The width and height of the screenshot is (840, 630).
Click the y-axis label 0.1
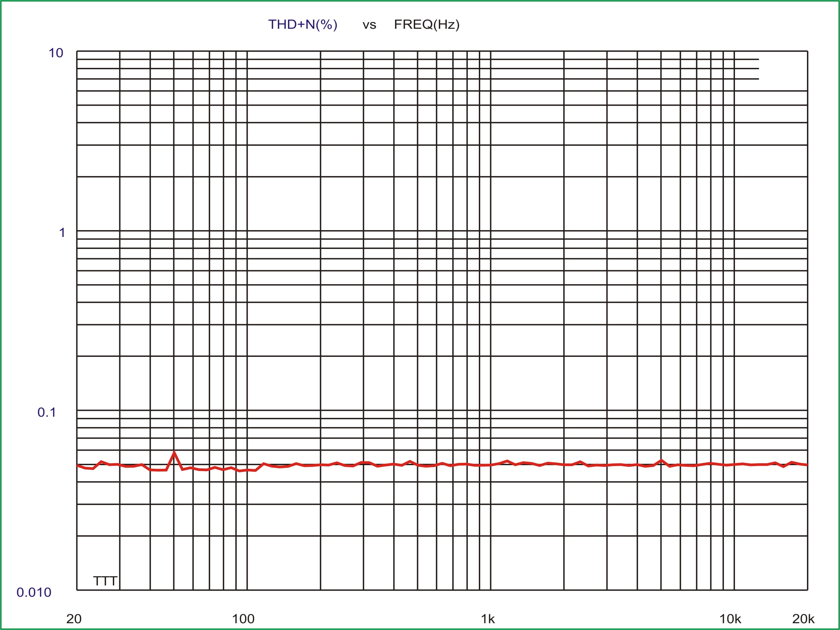[47, 412]
